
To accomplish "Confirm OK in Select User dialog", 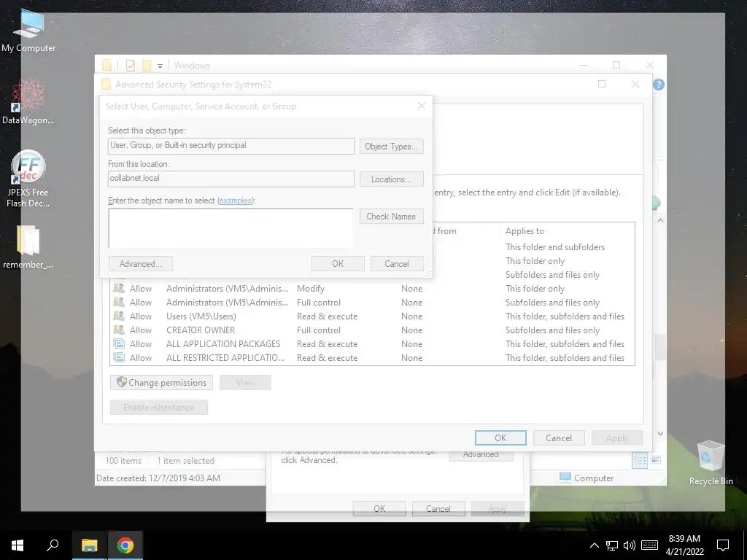I will click(338, 264).
